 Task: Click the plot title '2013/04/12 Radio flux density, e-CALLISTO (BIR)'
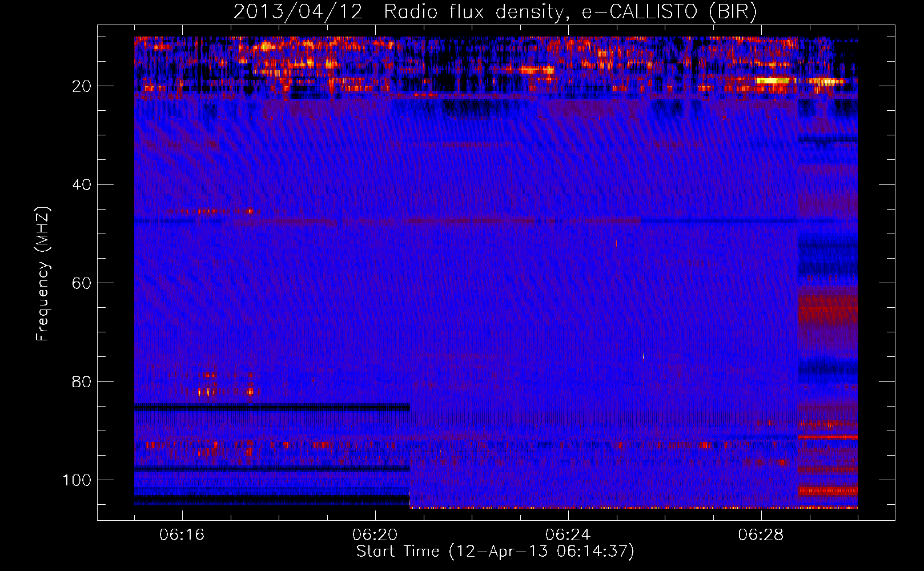pyautogui.click(x=495, y=12)
